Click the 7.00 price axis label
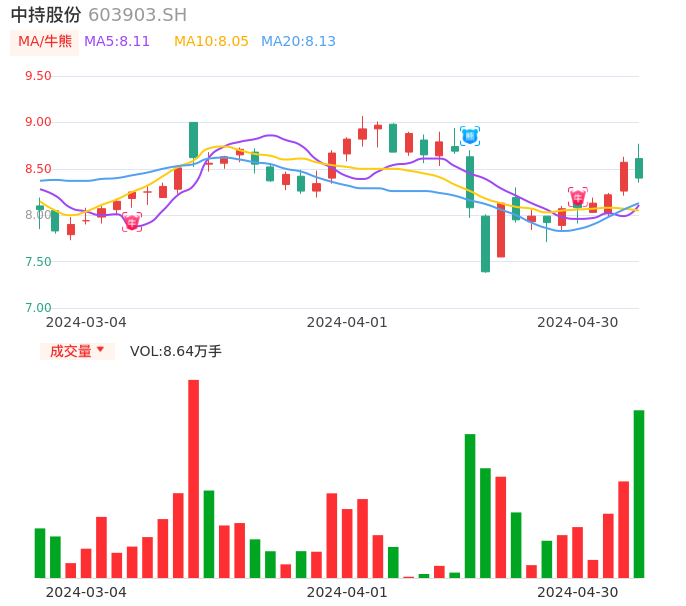 tap(38, 308)
